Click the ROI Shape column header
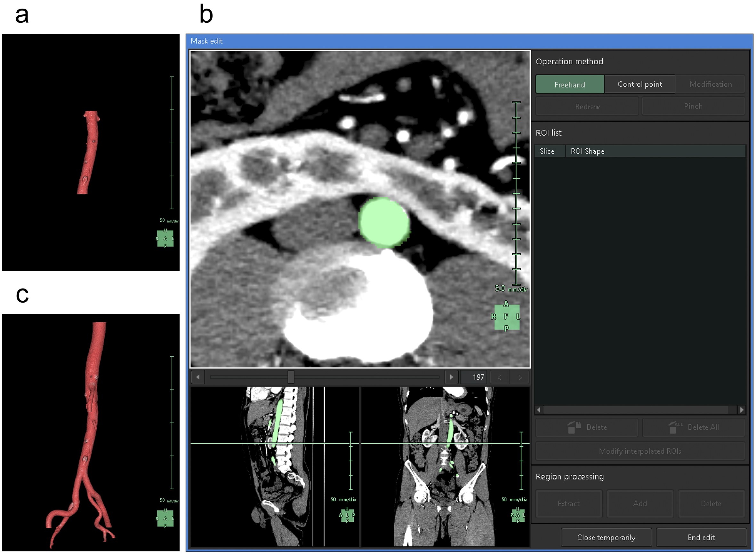Viewport: 756px width, 555px height. [655, 151]
